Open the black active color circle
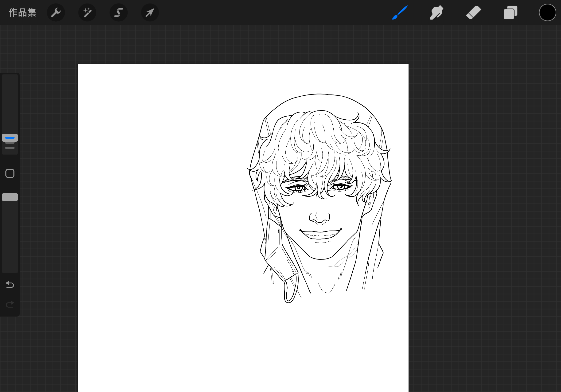The height and width of the screenshot is (392, 561). point(547,12)
